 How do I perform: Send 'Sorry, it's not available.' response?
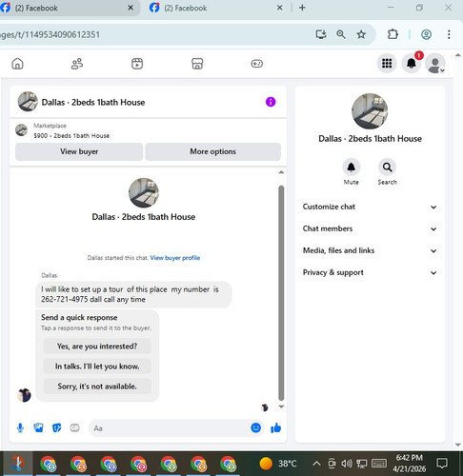(97, 387)
